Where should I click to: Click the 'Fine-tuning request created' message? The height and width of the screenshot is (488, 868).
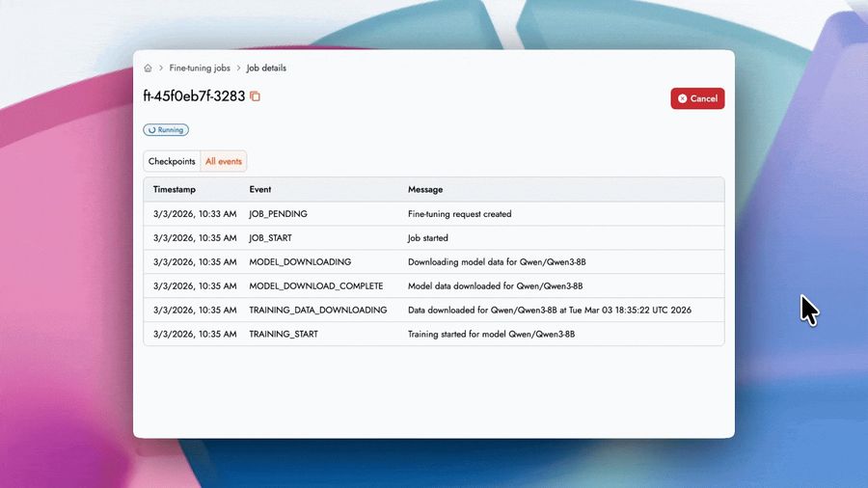[459, 214]
